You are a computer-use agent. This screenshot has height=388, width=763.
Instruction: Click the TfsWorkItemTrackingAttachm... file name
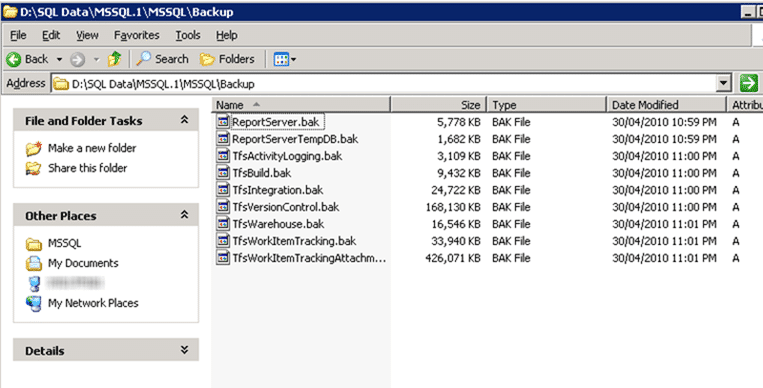[x=309, y=258]
